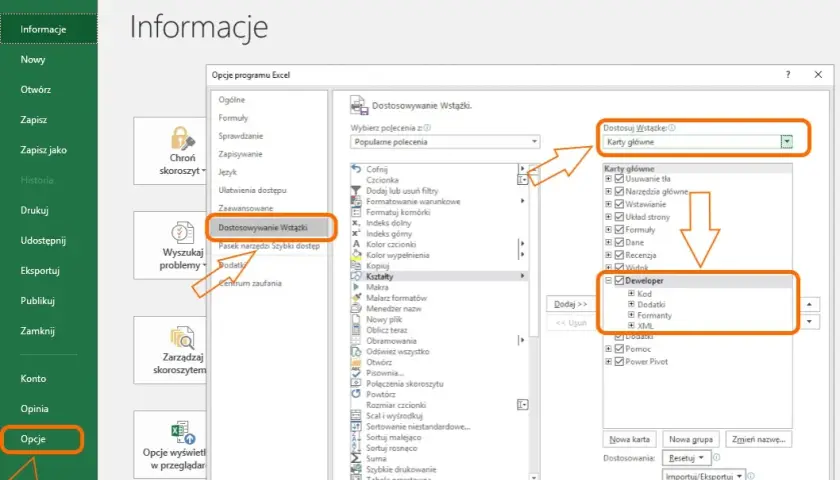Viewport: 840px width, 480px height.
Task: Click the Menedżer nazw icon
Action: click(x=356, y=309)
